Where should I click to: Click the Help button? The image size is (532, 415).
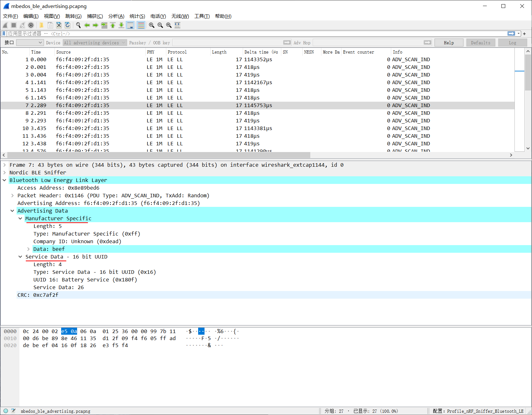pos(449,43)
